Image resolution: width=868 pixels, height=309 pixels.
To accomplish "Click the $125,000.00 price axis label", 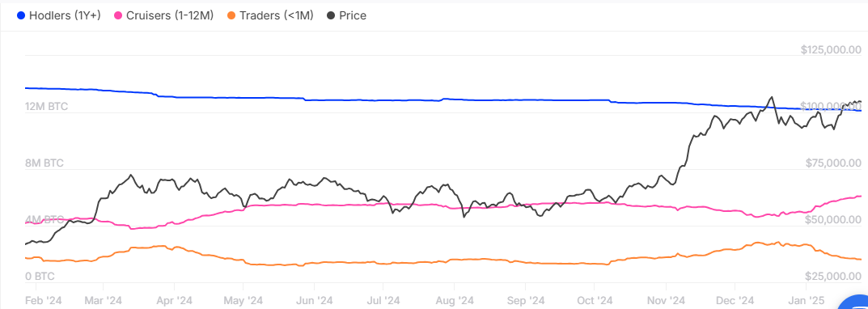I will point(831,50).
